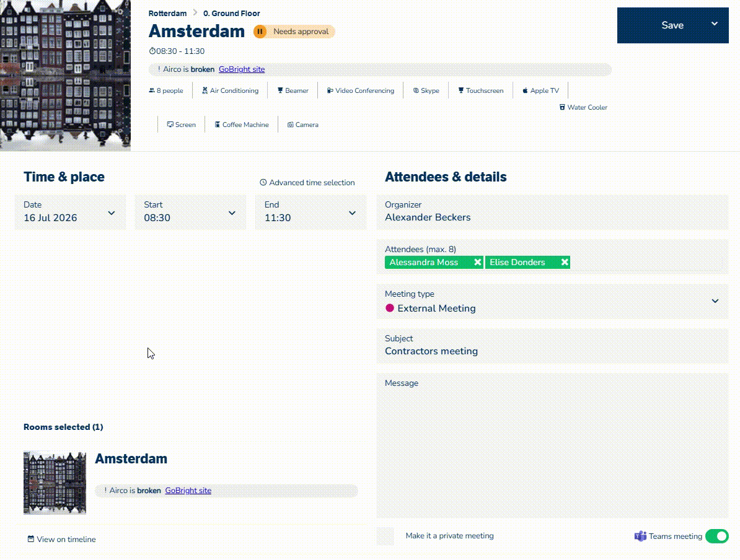Go to Rotterdam in the breadcrumb
Image resolution: width=740 pixels, height=560 pixels.
click(x=167, y=13)
